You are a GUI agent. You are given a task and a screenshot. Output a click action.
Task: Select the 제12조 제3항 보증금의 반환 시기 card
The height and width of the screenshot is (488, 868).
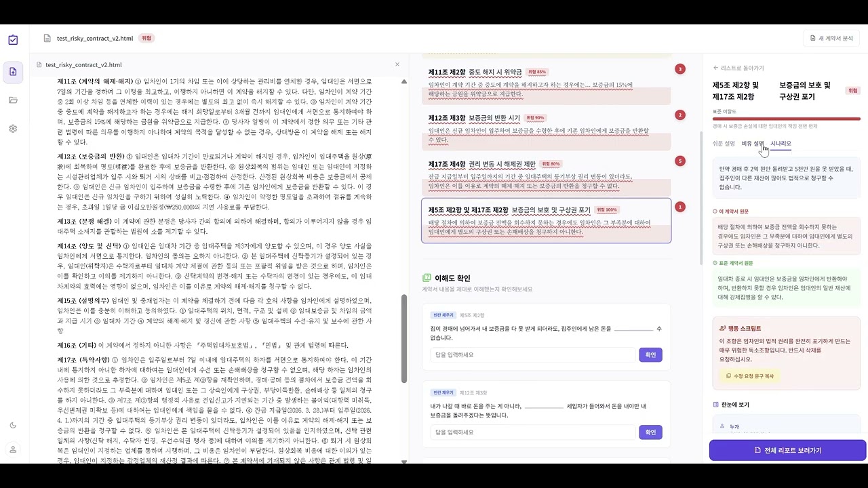click(x=546, y=129)
